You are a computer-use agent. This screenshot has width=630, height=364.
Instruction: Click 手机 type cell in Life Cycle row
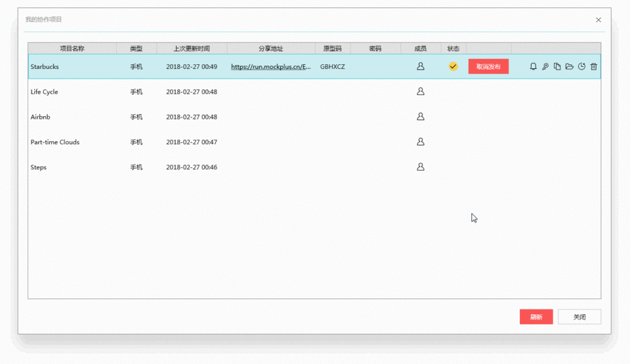[136, 92]
